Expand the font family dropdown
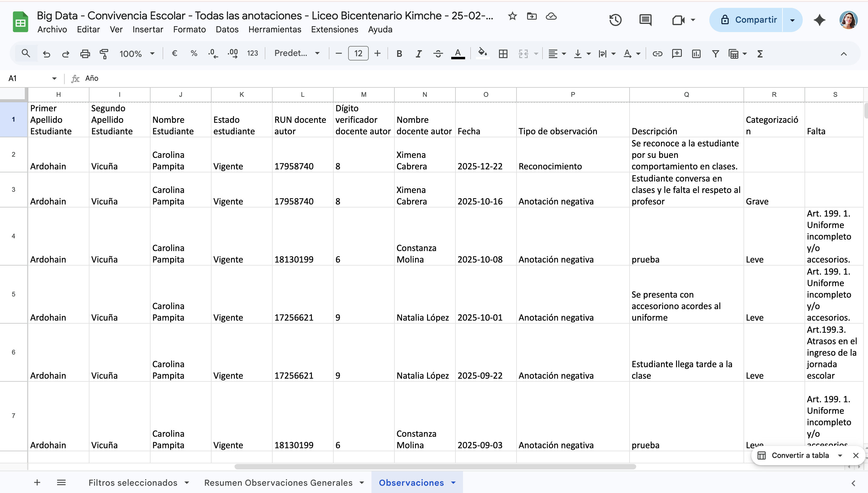The image size is (868, 493). click(x=297, y=53)
